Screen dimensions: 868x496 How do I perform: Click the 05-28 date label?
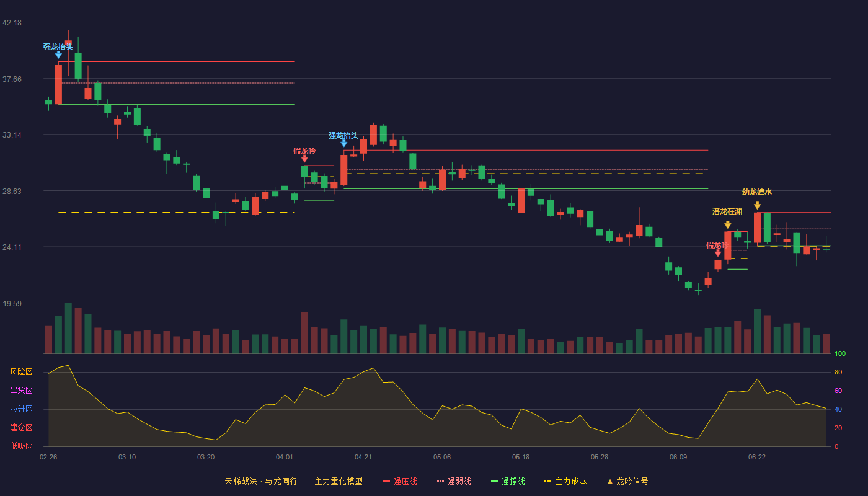[600, 457]
